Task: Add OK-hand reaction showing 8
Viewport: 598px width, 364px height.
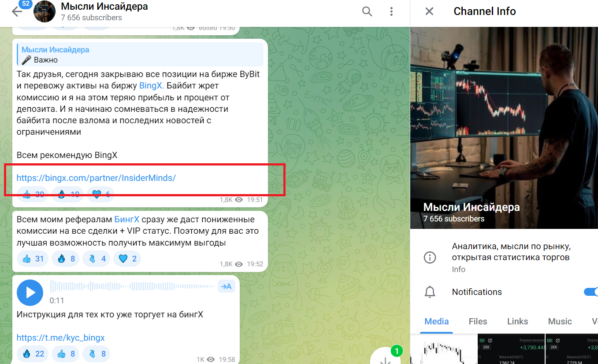Action: 96,353
